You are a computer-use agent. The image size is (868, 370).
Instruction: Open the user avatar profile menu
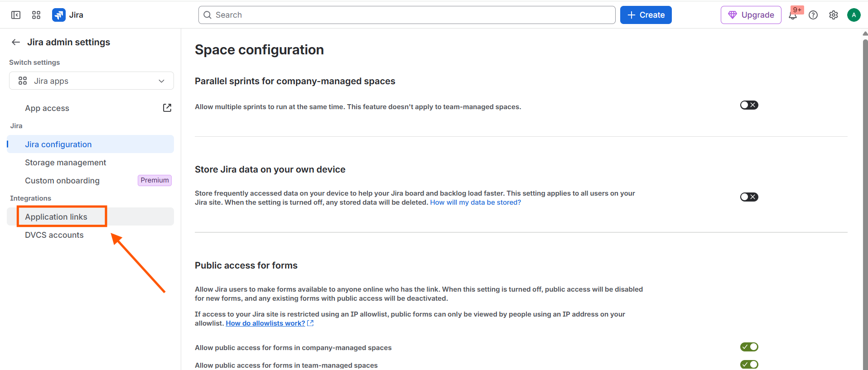(x=854, y=15)
